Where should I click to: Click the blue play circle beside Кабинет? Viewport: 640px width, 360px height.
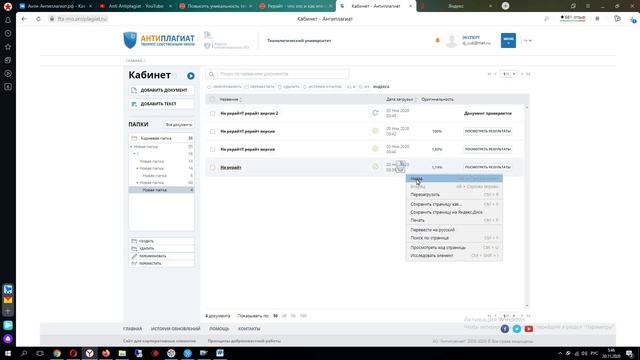(x=191, y=76)
